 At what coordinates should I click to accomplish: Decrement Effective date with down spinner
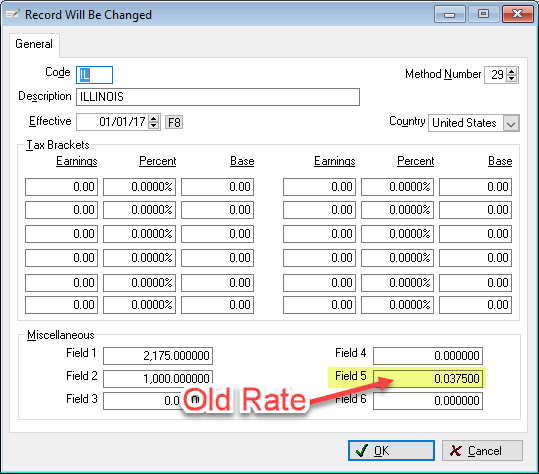[x=154, y=125]
